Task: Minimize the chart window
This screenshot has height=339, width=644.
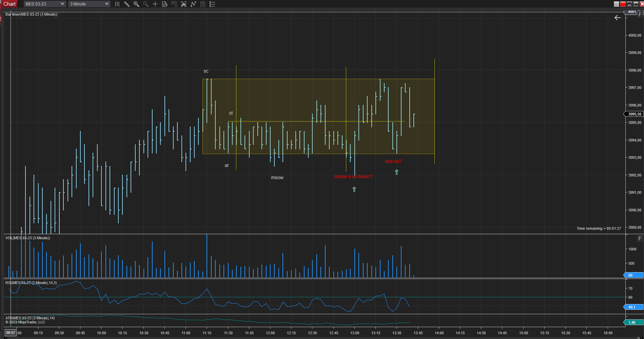Action: [x=630, y=4]
